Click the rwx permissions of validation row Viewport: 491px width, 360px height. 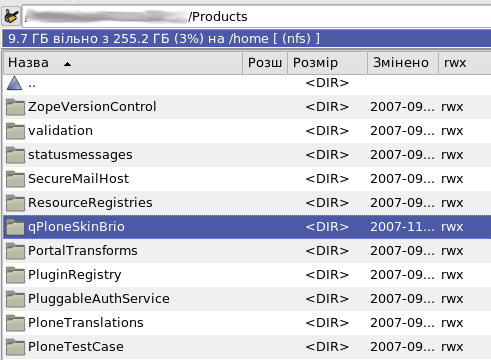pyautogui.click(x=452, y=131)
